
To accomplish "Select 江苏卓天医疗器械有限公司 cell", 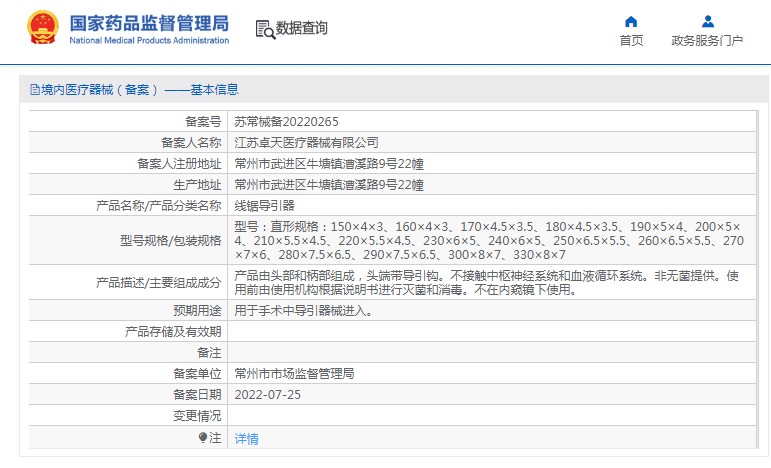I will [306, 143].
